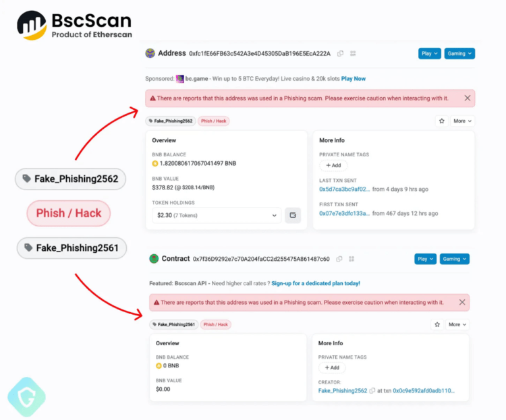The height and width of the screenshot is (420, 506).
Task: Open the Play dropdown in the Contract header
Action: point(425,259)
